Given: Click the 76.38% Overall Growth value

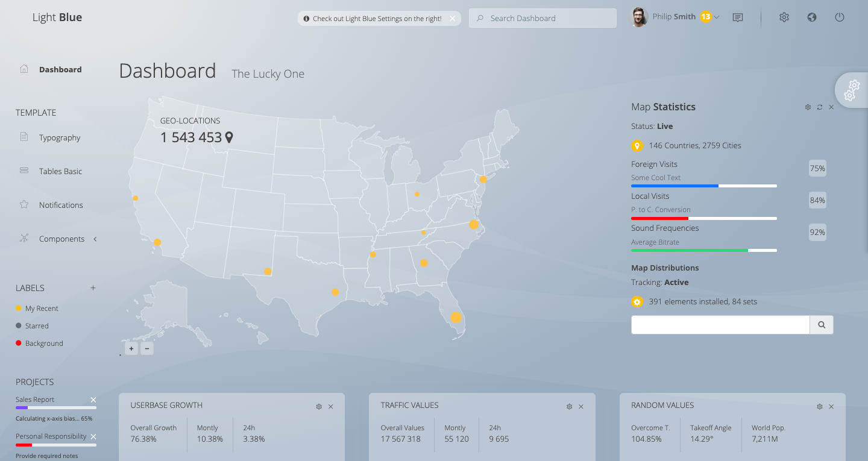Looking at the screenshot, I should point(143,439).
